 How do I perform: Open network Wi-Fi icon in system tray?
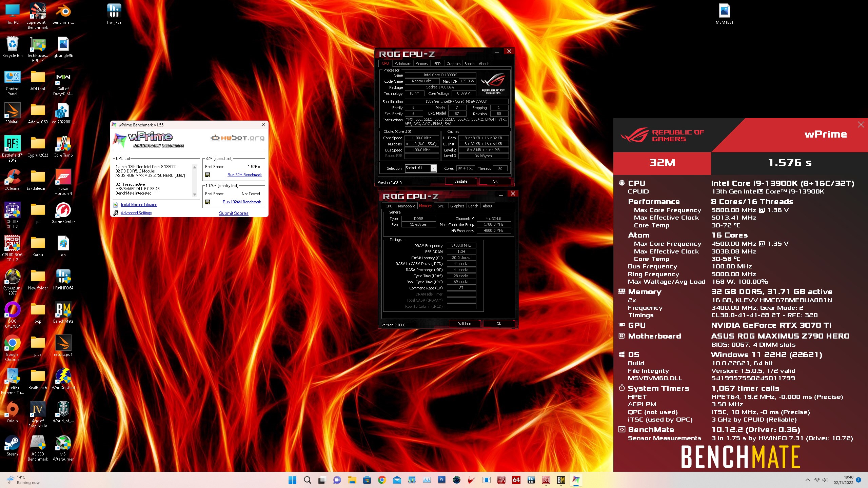(817, 480)
